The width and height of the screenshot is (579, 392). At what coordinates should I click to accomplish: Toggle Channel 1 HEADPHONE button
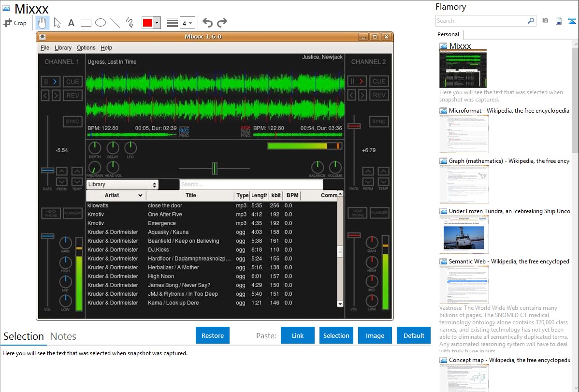point(51,213)
